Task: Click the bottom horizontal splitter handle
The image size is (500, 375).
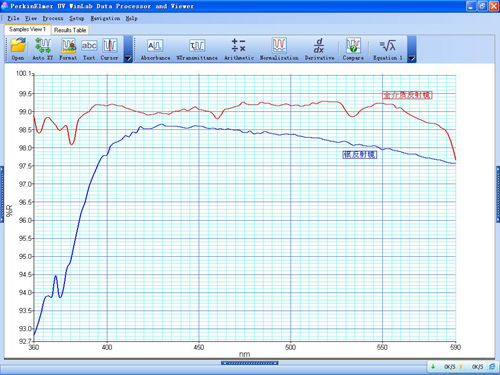Action: click(x=250, y=363)
